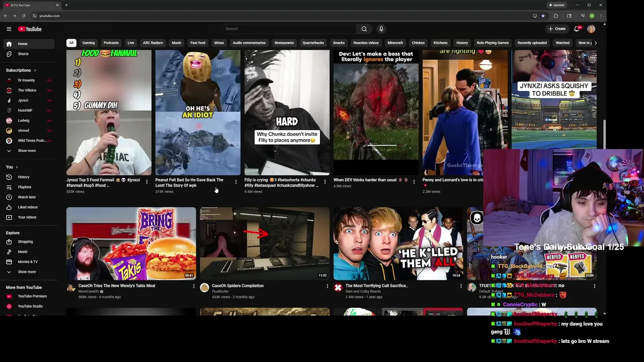Select the Gaming filter chip
The width and height of the screenshot is (644, 362).
(89, 43)
